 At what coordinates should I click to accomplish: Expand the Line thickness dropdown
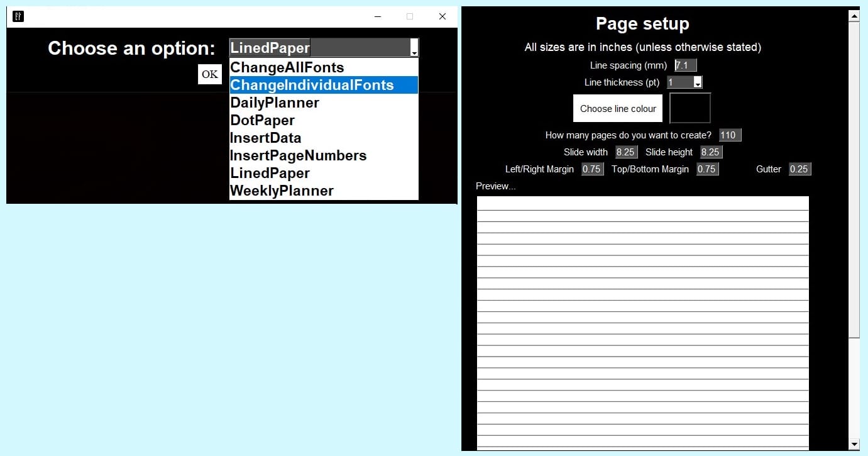tap(698, 82)
